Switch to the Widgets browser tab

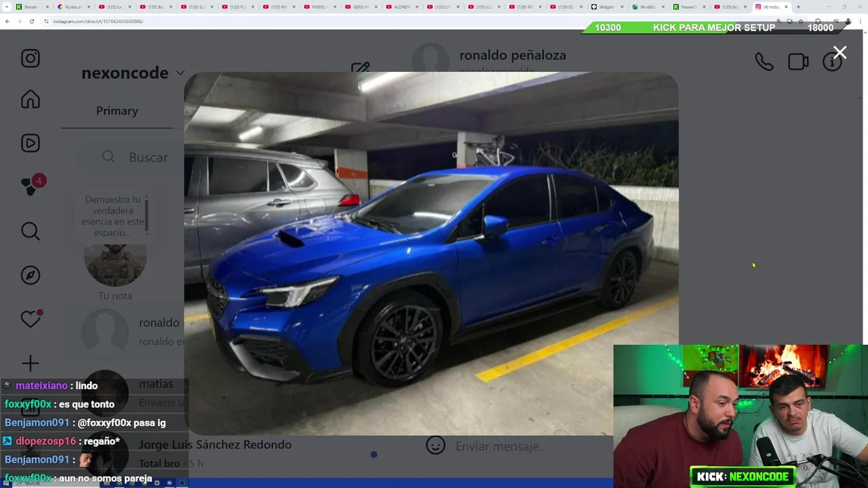point(606,7)
